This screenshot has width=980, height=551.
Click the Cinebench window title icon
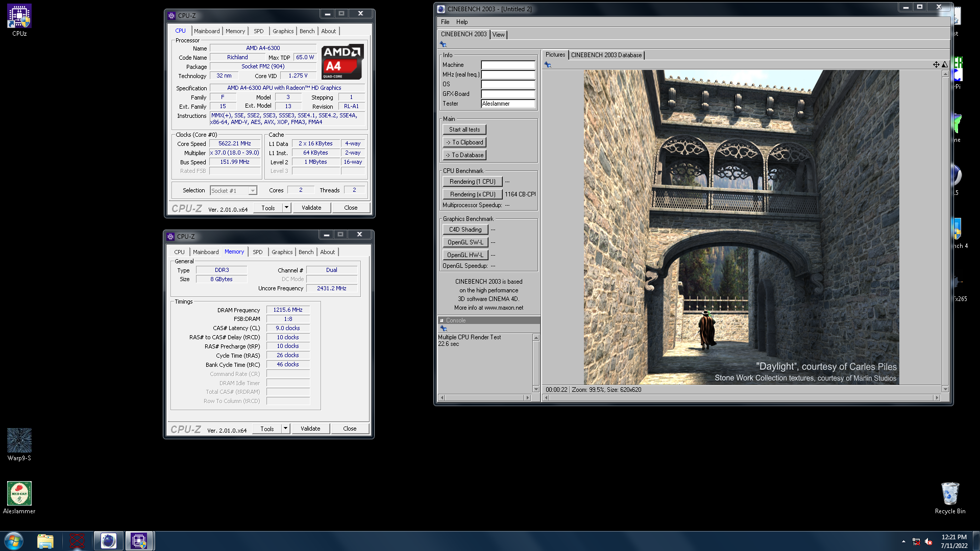(x=441, y=9)
